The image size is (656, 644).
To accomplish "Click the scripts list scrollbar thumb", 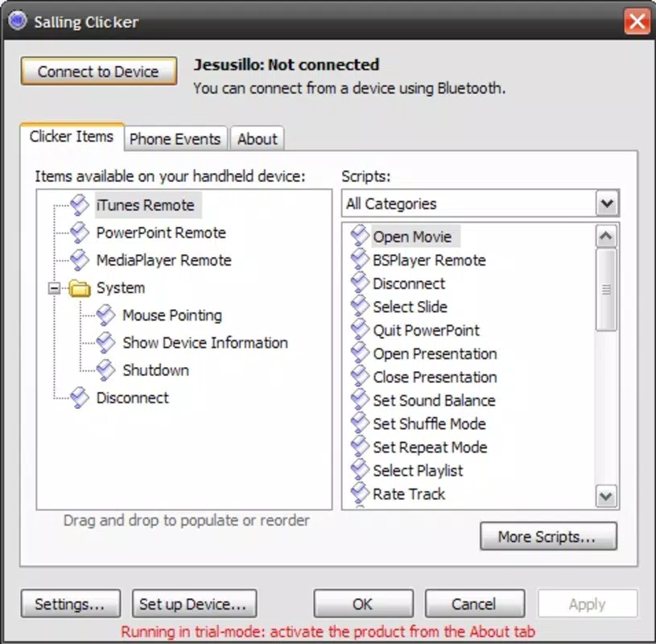I will tap(606, 290).
